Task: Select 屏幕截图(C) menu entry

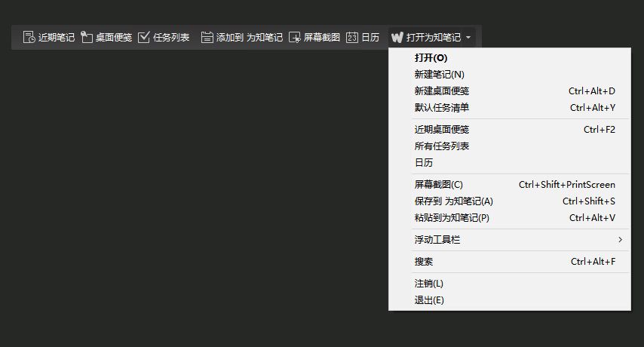Action: pos(509,184)
